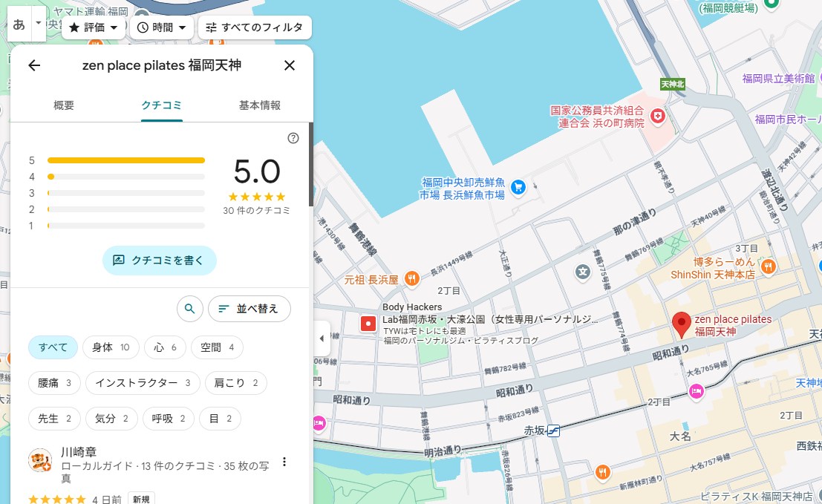The height and width of the screenshot is (504, 822).
Task: Search reviews with the magnifier icon
Action: click(x=190, y=309)
